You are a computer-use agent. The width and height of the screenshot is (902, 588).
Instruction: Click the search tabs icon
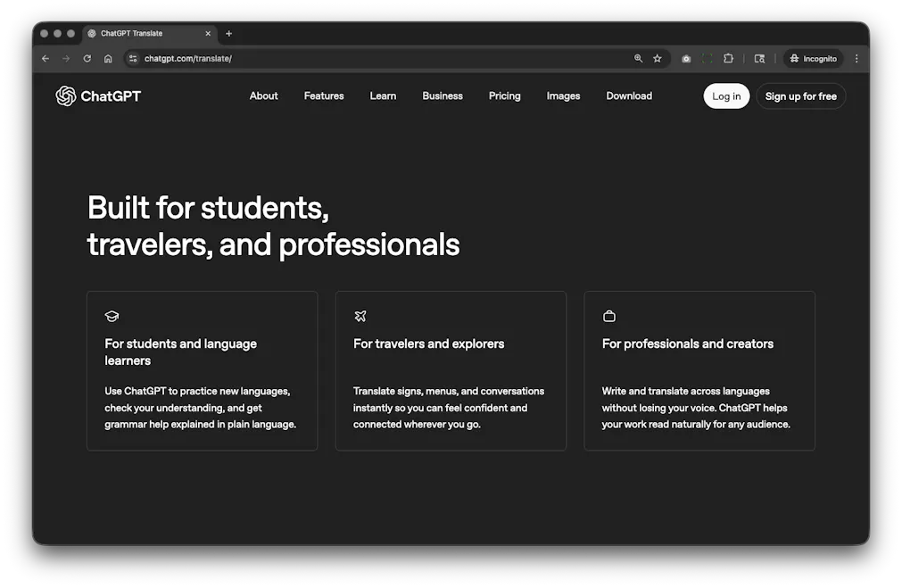click(x=759, y=58)
